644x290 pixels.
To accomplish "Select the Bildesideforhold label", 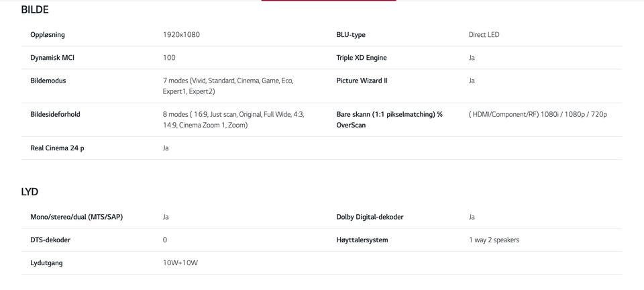I will 55,115.
